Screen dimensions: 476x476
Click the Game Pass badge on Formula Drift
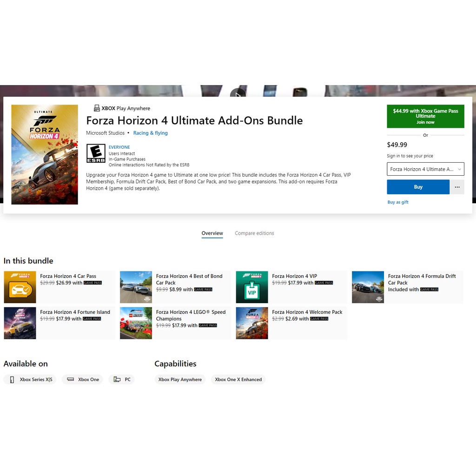(x=429, y=289)
